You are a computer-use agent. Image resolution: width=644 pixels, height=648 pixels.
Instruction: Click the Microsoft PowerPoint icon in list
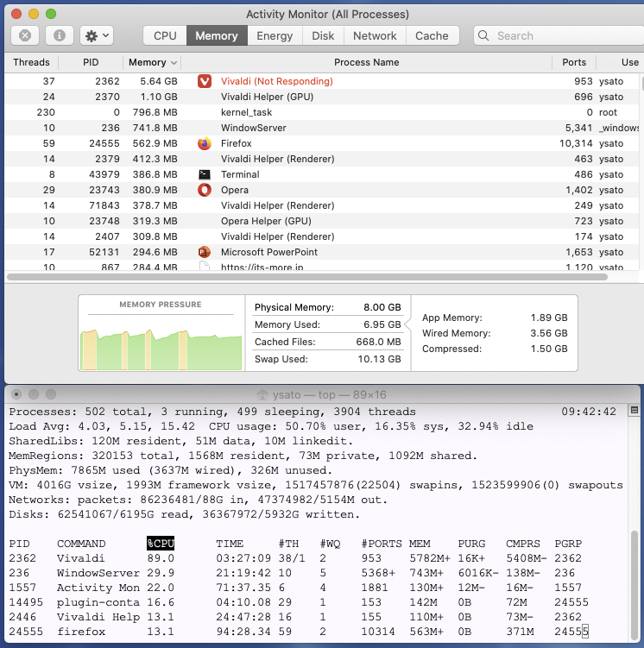[x=205, y=252]
